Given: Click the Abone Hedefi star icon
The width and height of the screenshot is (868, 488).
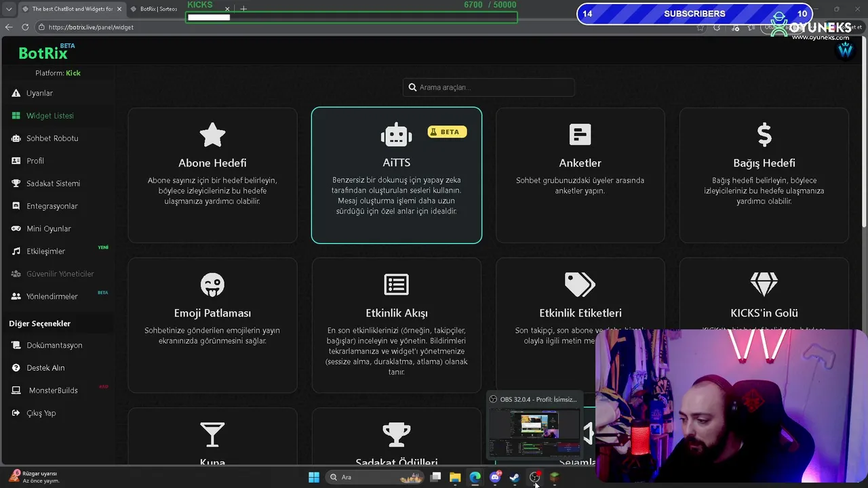Looking at the screenshot, I should coord(212,135).
